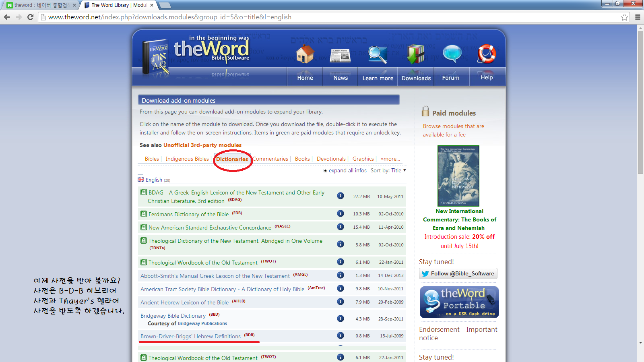The height and width of the screenshot is (362, 644).
Task: Download Eerdmans Dictionary of the Bible
Action: pos(188,214)
